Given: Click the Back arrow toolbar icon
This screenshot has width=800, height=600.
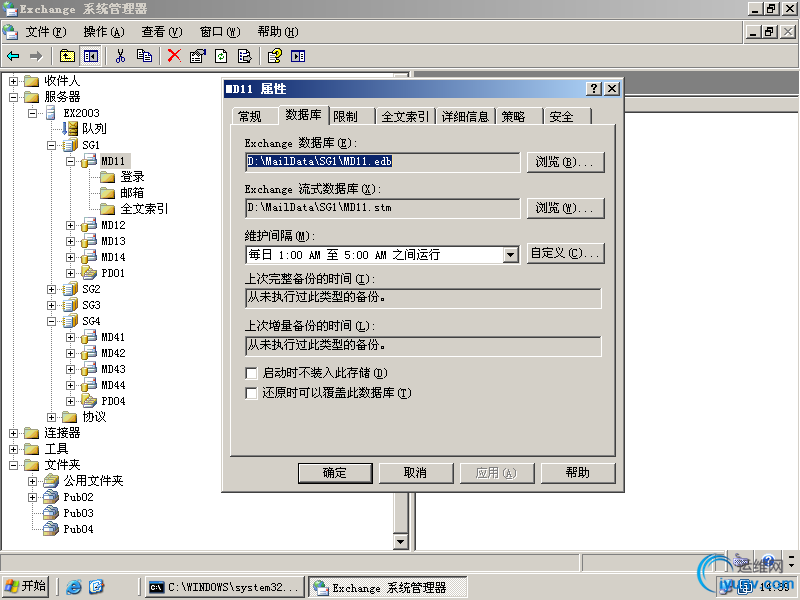Looking at the screenshot, I should click(13, 56).
